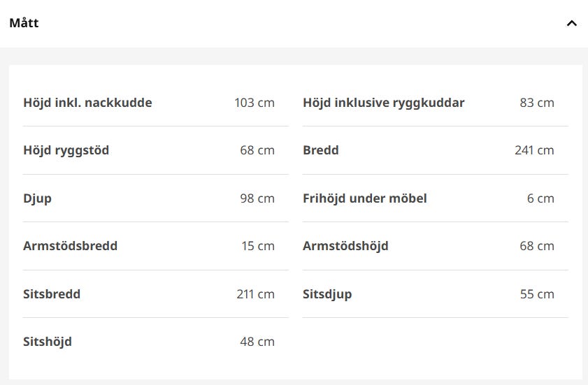This screenshot has width=588, height=385.
Task: Click the Bredd measurement label
Action: (321, 150)
